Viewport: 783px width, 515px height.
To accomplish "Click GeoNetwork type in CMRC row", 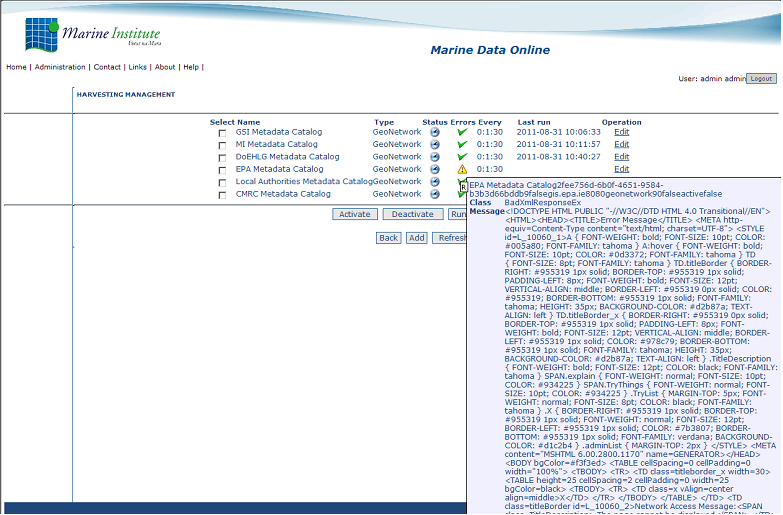I will click(x=396, y=194).
